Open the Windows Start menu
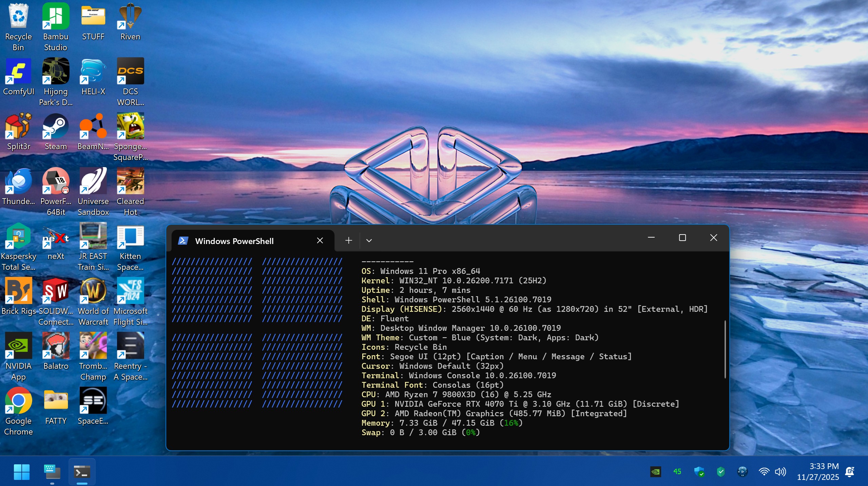Screen dimensions: 868x486 (x=22, y=472)
